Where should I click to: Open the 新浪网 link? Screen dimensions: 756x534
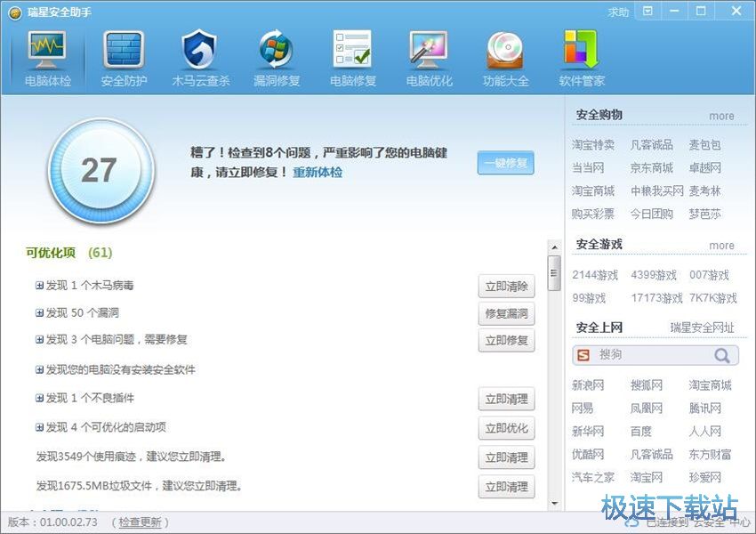tap(588, 385)
